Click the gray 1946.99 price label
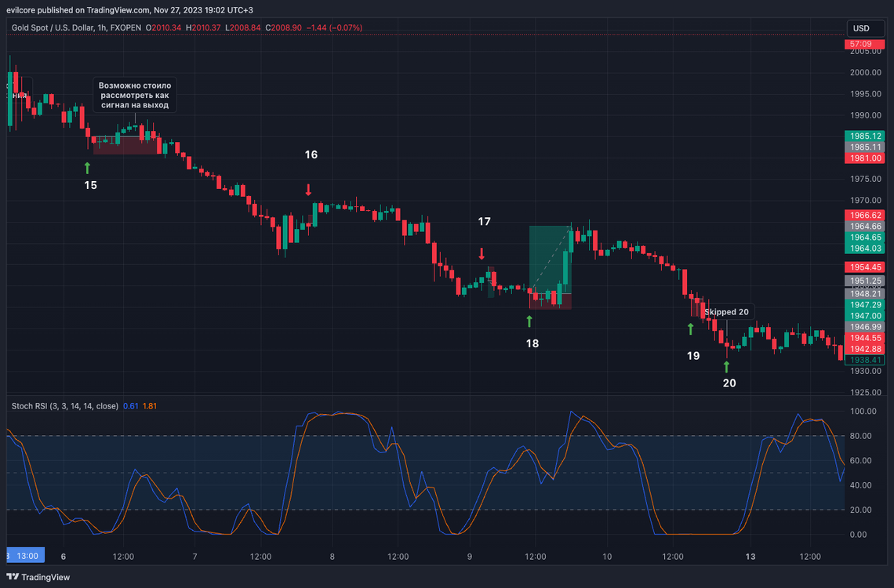Viewport: 894px width, 588px height. coord(864,327)
